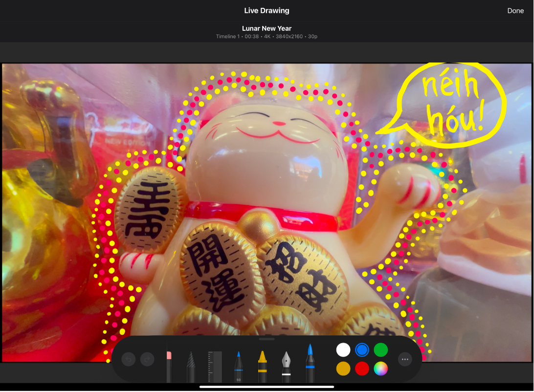
Task: Open the rainbow color picker wheel
Action: pyautogui.click(x=380, y=368)
